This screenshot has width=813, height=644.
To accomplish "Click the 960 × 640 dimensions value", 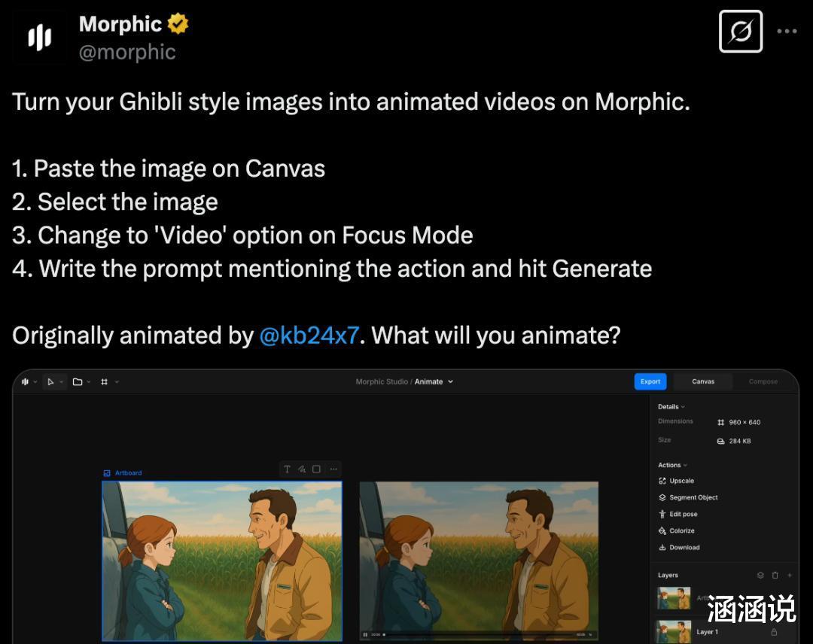I will (744, 422).
